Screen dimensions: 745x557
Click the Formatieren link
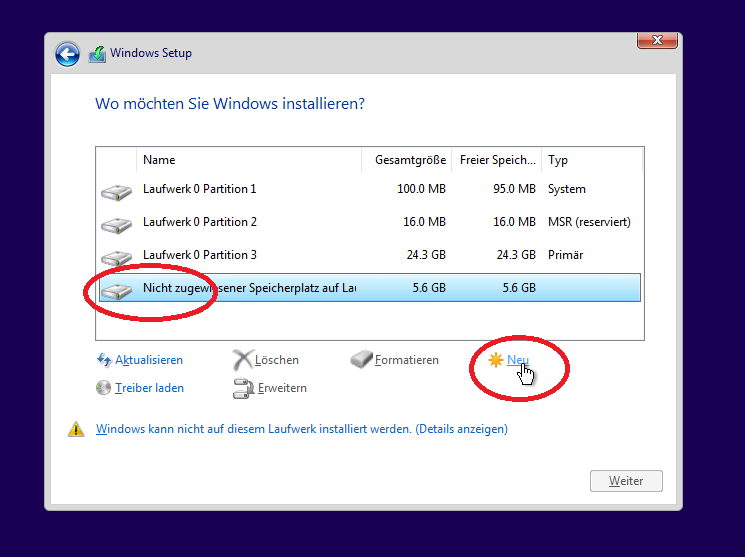click(x=407, y=360)
